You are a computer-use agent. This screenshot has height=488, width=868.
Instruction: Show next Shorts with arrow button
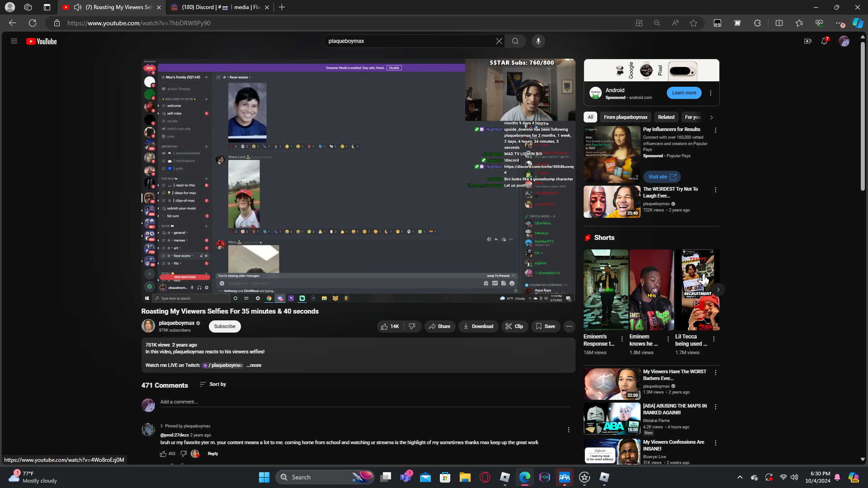718,290
